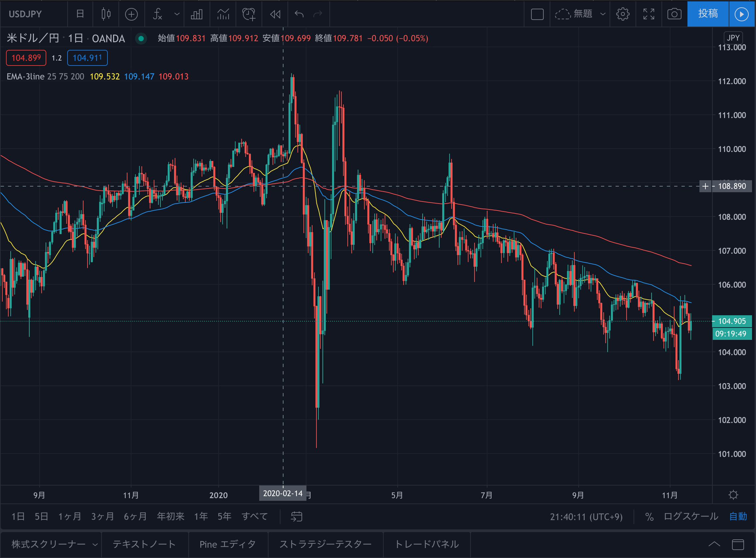Open chart settings gear in top toolbar
This screenshot has width=756, height=558.
[623, 14]
